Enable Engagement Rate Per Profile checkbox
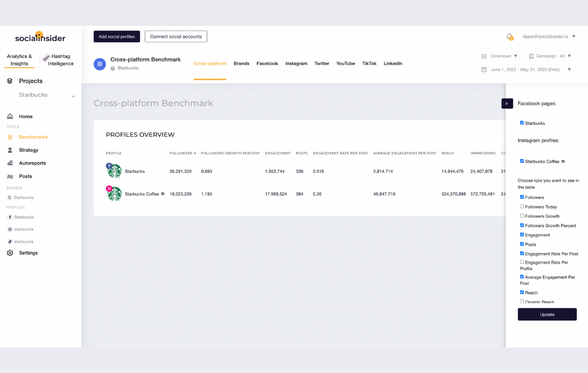 522,262
